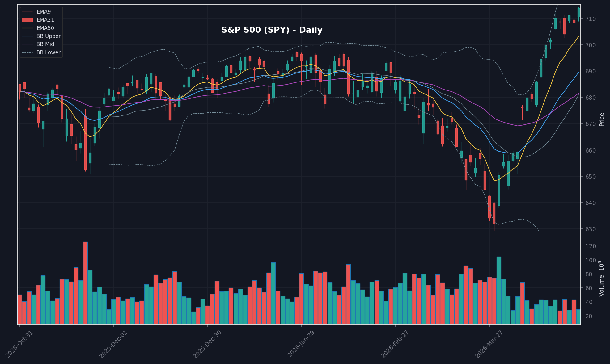The height and width of the screenshot is (364, 610).
Task: Click the EMA21 legend label
Action: 45,20
